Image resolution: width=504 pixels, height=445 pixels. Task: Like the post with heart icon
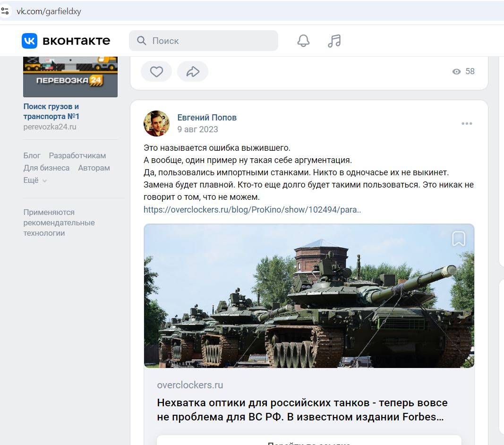tap(156, 71)
